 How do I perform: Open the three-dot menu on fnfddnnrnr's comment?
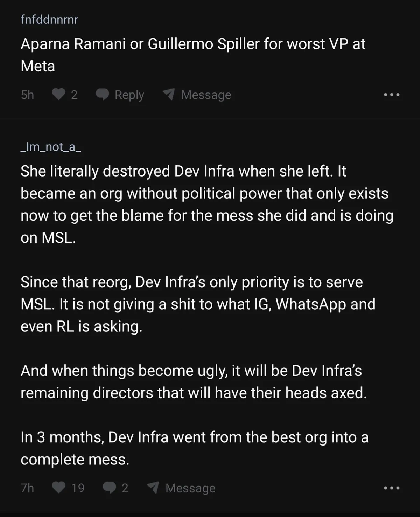(392, 95)
